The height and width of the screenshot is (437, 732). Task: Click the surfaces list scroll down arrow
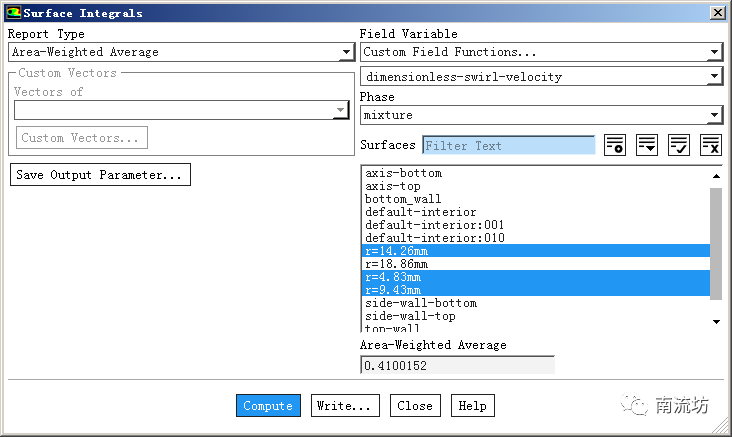(716, 322)
